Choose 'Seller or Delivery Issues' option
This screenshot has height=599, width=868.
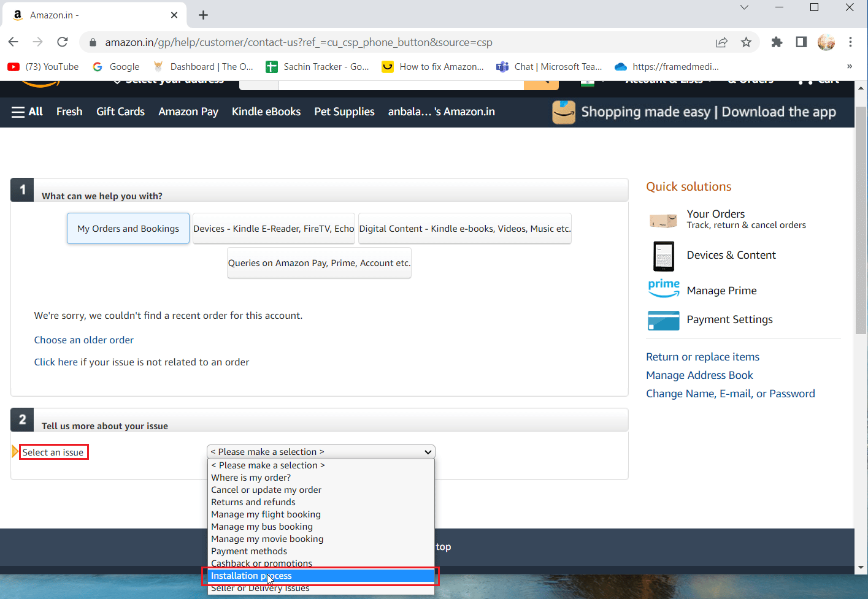click(321, 588)
